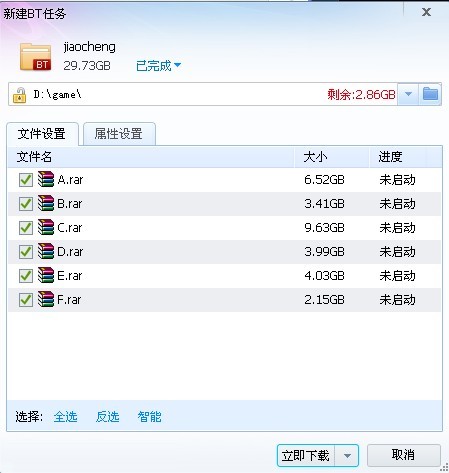Click the BT folder icon for jiaocheng
449x473 pixels.
pyautogui.click(x=35, y=57)
